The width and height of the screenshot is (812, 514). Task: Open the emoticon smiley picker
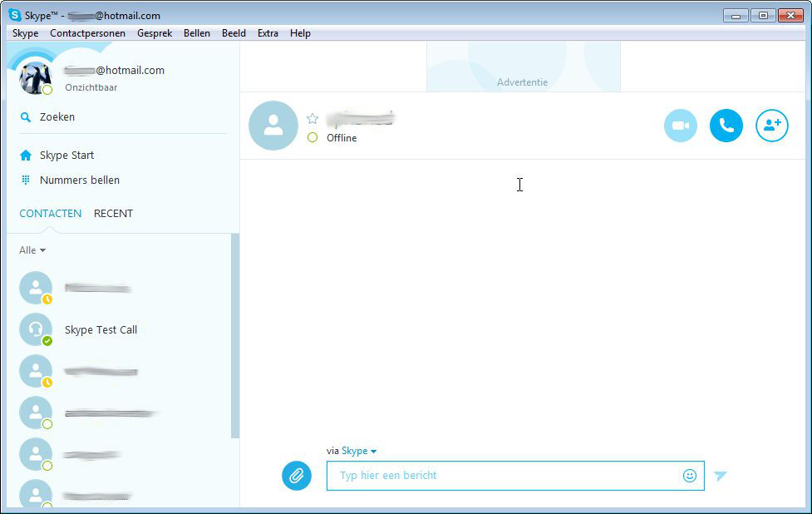(x=689, y=476)
